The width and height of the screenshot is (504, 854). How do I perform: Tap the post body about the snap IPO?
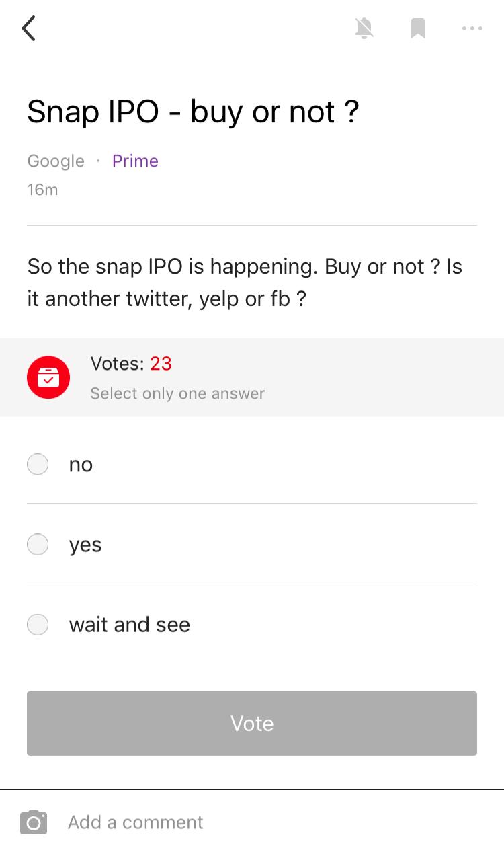[245, 282]
